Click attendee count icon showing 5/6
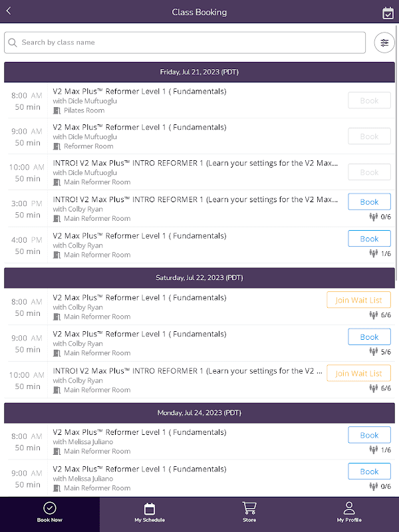The image size is (399, 532). (x=373, y=352)
